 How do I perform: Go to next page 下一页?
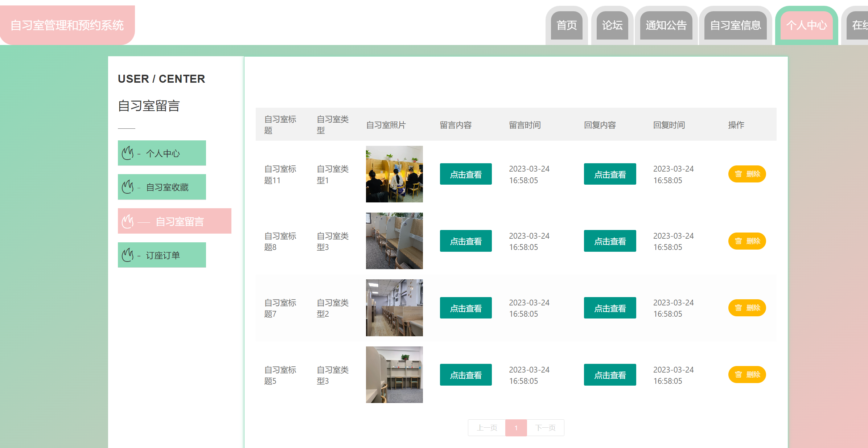tap(545, 428)
